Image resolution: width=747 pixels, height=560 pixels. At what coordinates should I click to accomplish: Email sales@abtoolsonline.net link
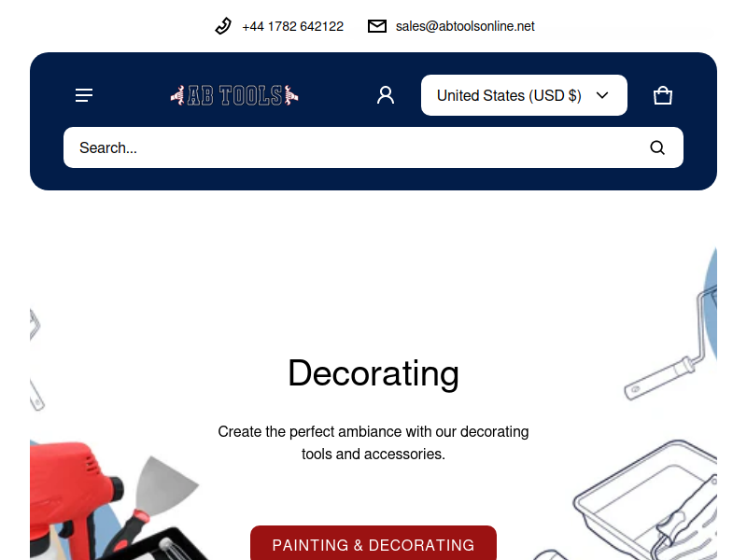coord(465,26)
